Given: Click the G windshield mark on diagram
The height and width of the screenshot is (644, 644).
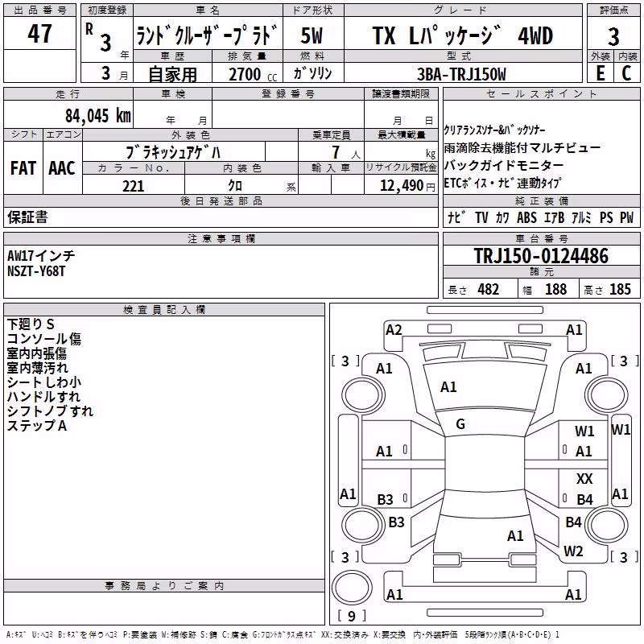Looking at the screenshot, I should (x=460, y=424).
